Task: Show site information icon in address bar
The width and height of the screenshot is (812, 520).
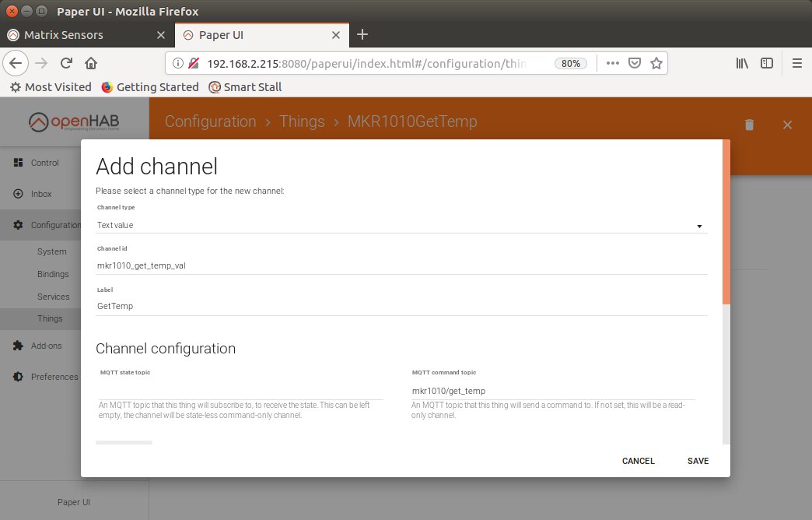Action: pos(177,63)
